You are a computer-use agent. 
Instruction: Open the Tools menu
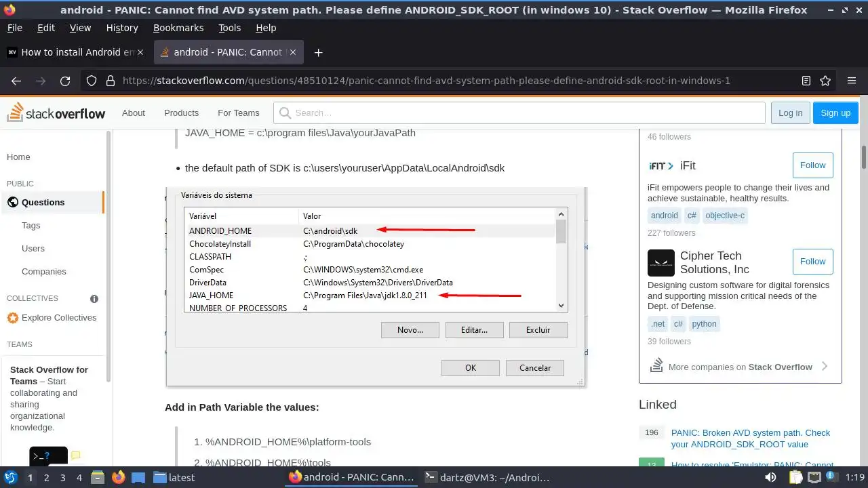[x=230, y=28]
